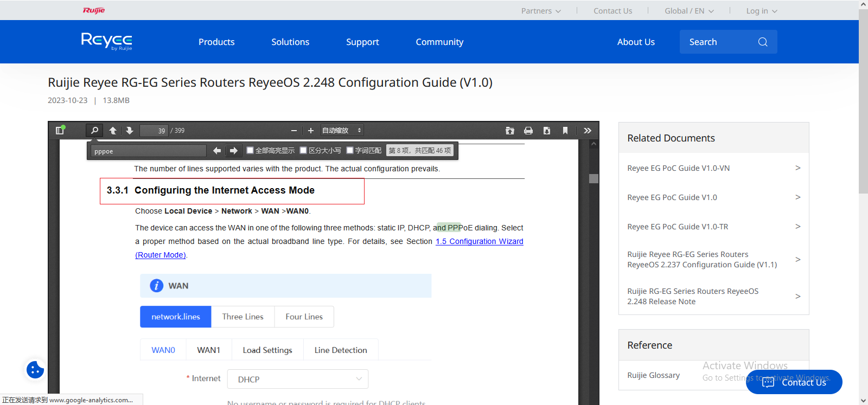Click the WAN info icon

click(x=157, y=286)
